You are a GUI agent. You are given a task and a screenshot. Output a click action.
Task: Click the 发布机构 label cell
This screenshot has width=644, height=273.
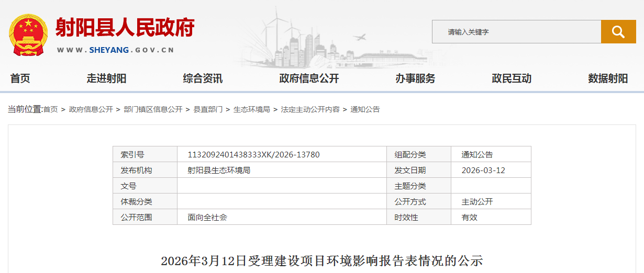point(145,170)
